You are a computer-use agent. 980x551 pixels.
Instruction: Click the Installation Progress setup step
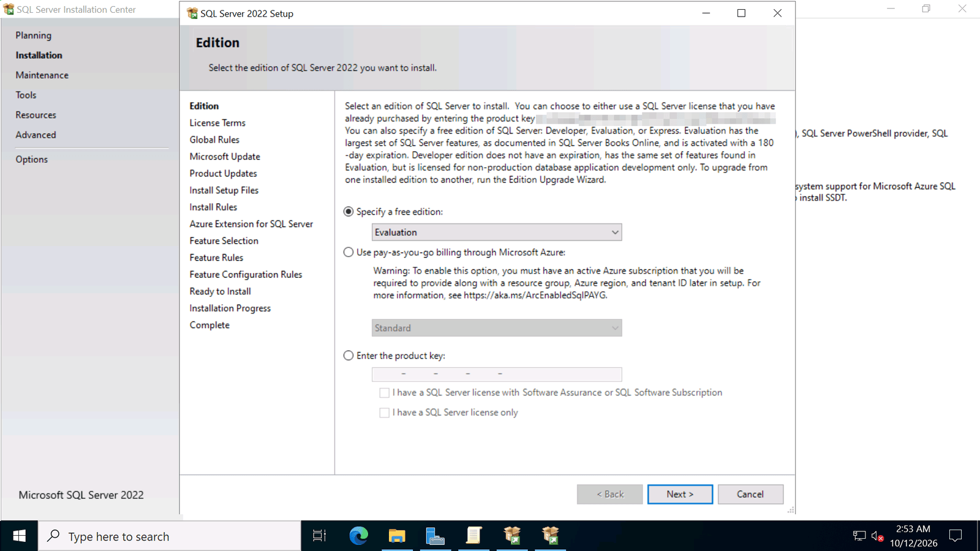(230, 309)
